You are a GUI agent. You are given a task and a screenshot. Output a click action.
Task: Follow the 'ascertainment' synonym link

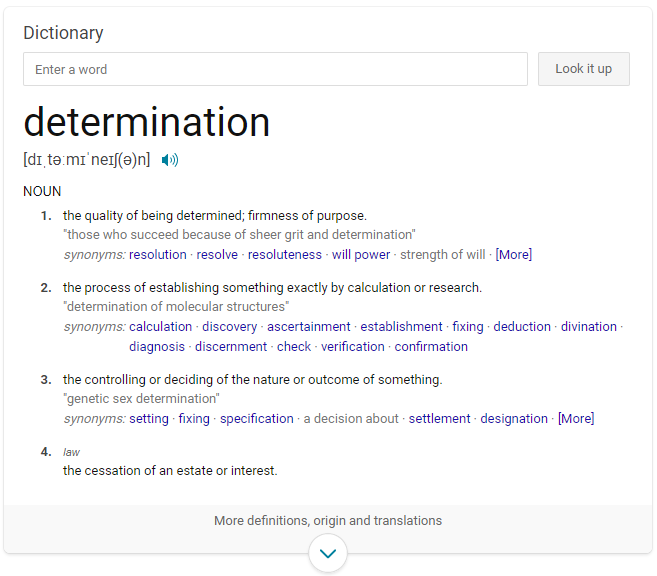309,327
